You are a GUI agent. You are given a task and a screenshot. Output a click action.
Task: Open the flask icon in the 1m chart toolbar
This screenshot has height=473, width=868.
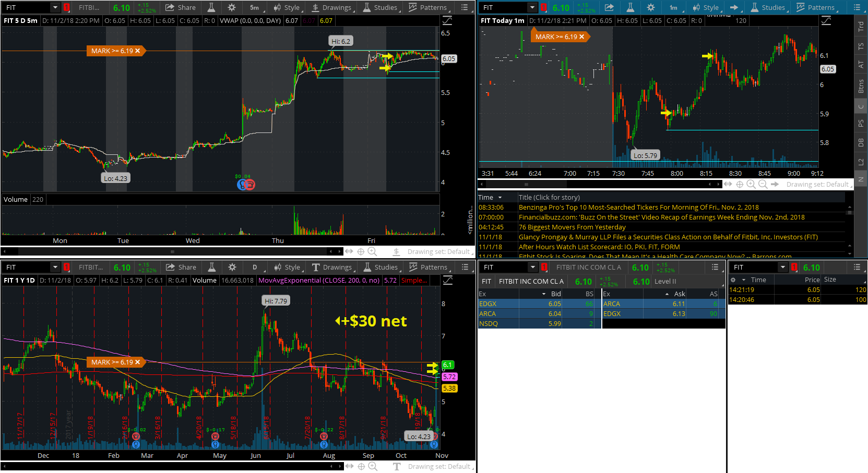(x=631, y=7)
